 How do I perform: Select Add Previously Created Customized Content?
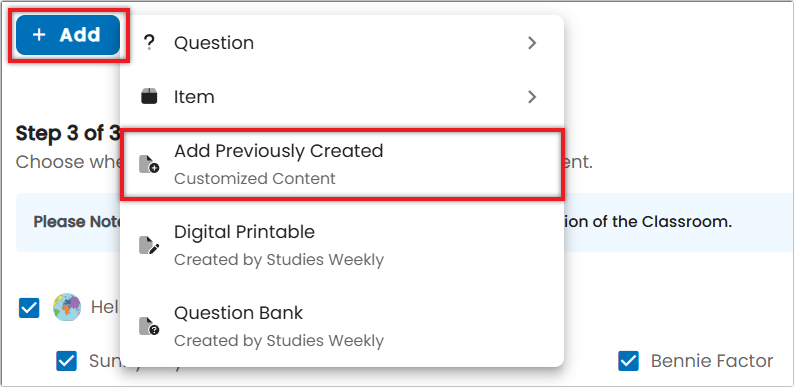(x=342, y=164)
